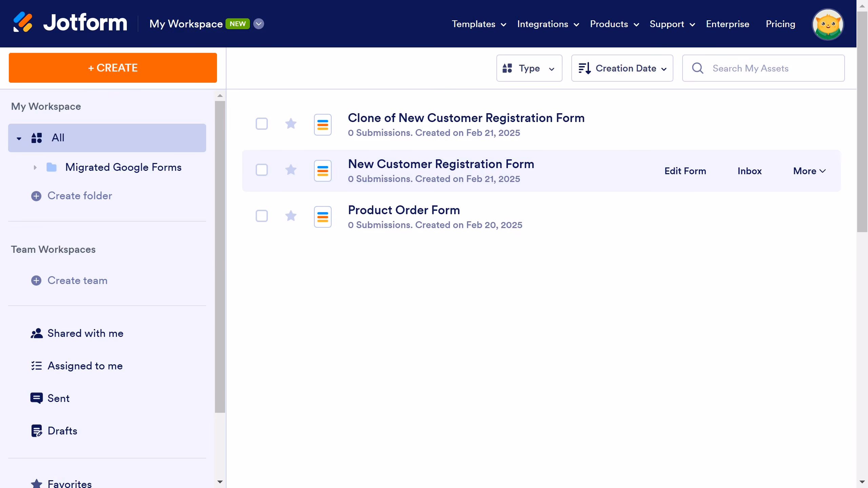Click the grid icon inside Type filter
The image size is (868, 488).
coord(507,68)
